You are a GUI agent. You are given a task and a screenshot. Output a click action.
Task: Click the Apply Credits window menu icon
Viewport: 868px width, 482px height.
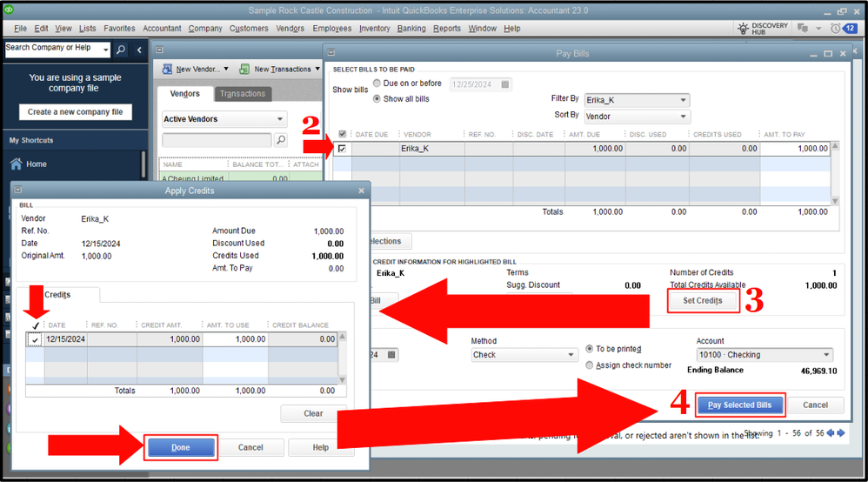(17, 190)
